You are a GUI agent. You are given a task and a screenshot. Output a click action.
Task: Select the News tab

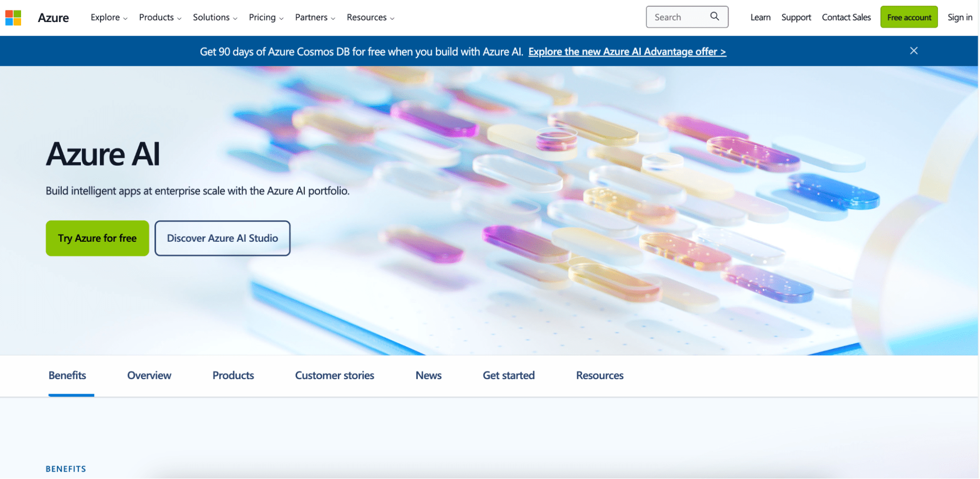click(x=428, y=376)
